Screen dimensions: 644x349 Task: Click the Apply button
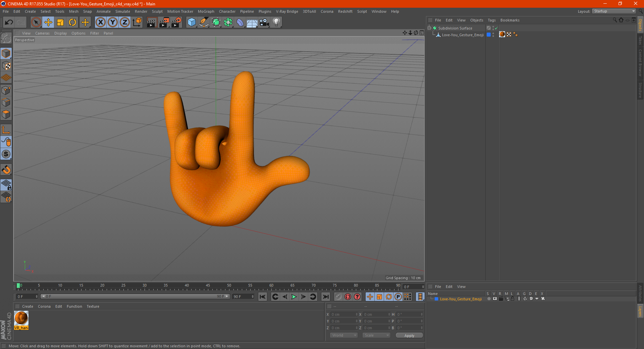click(409, 336)
